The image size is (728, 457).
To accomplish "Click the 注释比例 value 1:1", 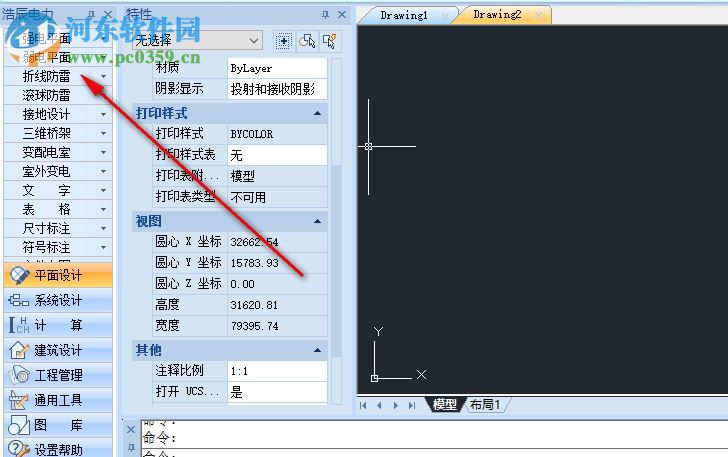I will tap(277, 371).
